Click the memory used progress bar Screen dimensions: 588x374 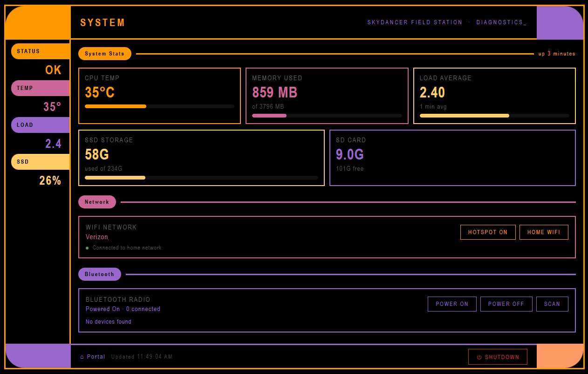[x=327, y=116]
